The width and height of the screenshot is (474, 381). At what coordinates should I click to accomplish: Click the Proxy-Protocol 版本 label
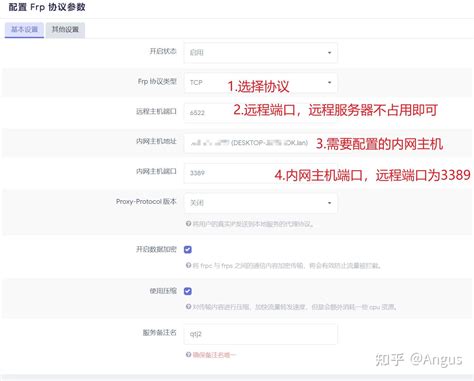tap(146, 202)
